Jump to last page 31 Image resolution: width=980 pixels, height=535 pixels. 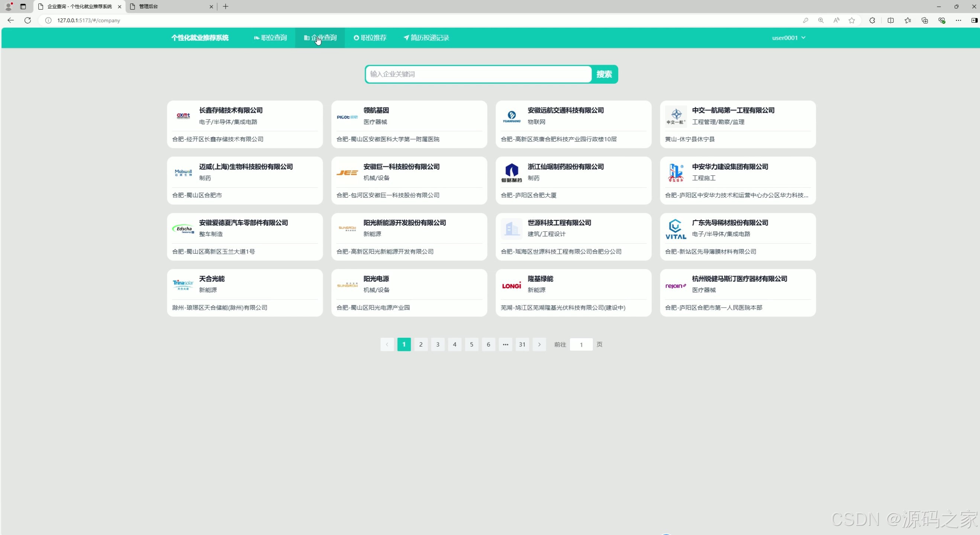(522, 344)
